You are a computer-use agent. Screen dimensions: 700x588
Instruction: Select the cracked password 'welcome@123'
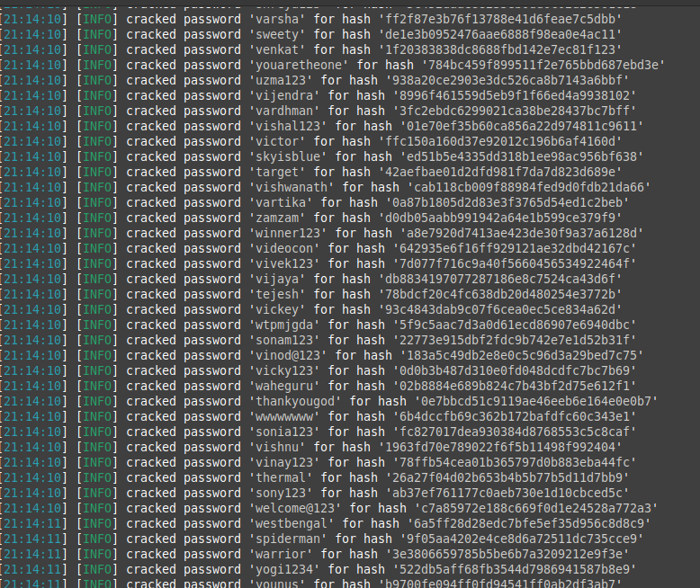(x=294, y=508)
